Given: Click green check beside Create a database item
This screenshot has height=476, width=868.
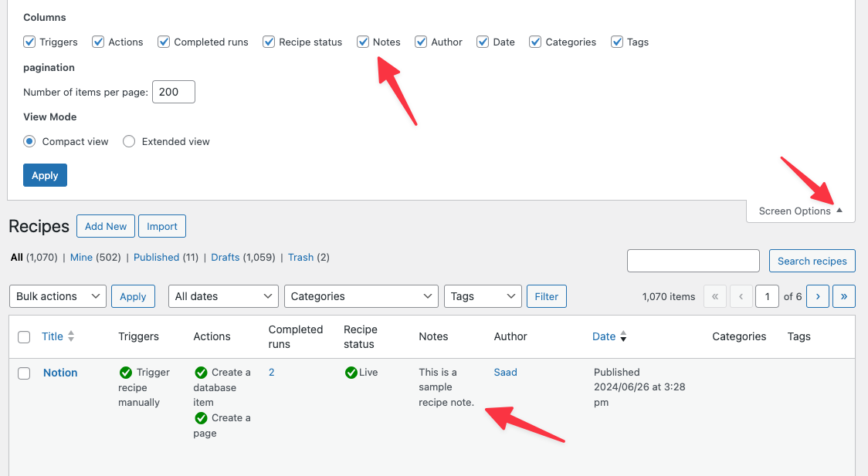Looking at the screenshot, I should tap(201, 373).
